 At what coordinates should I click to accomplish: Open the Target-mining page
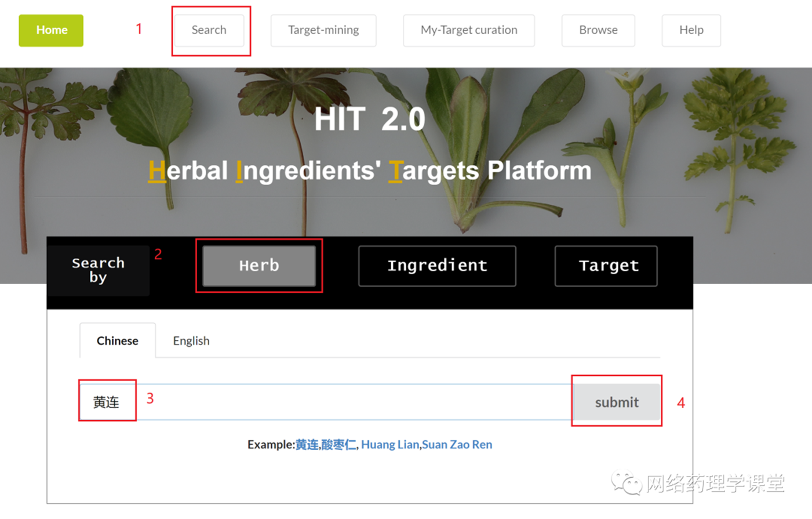tap(323, 30)
